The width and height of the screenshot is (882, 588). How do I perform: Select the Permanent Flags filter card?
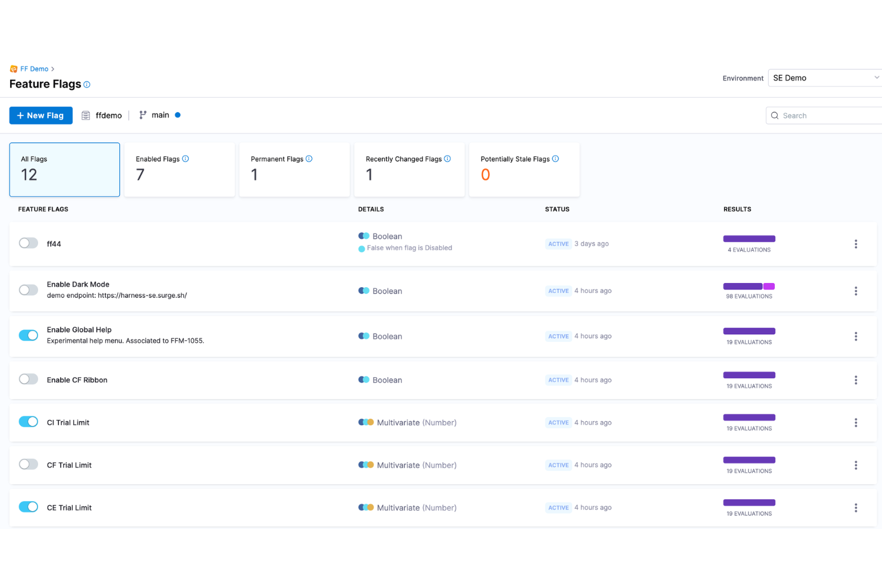(x=294, y=170)
